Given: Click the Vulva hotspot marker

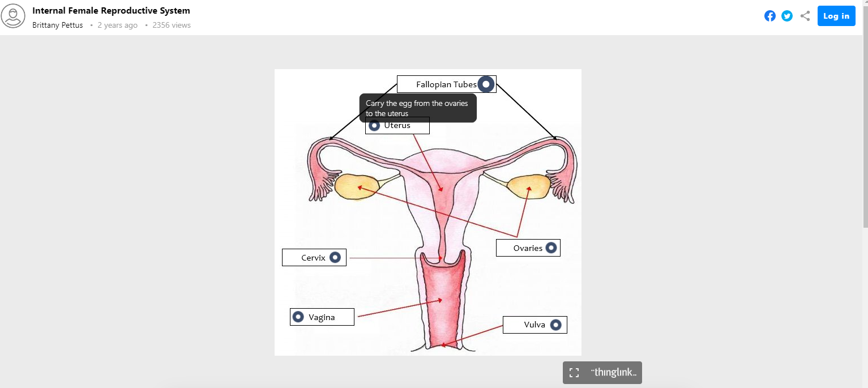Looking at the screenshot, I should 555,325.
